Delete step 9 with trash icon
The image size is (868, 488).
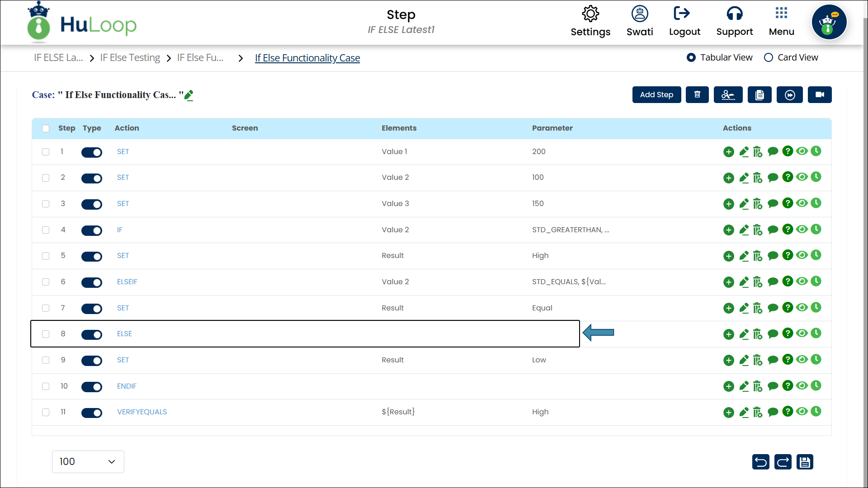[758, 360]
